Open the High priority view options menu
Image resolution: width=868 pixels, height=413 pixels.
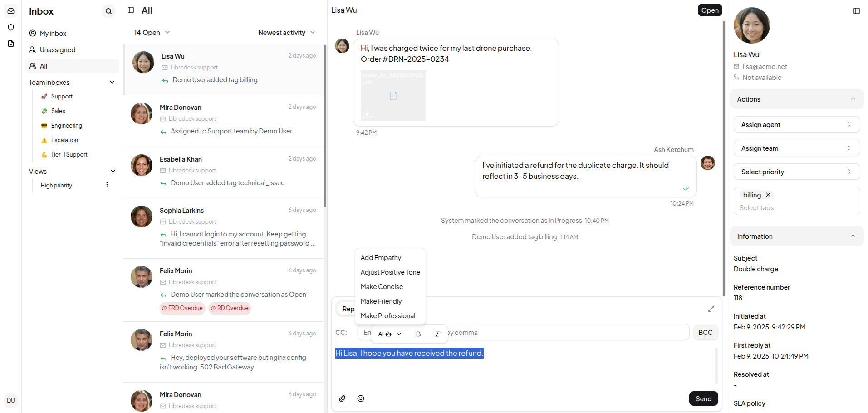[x=107, y=185]
